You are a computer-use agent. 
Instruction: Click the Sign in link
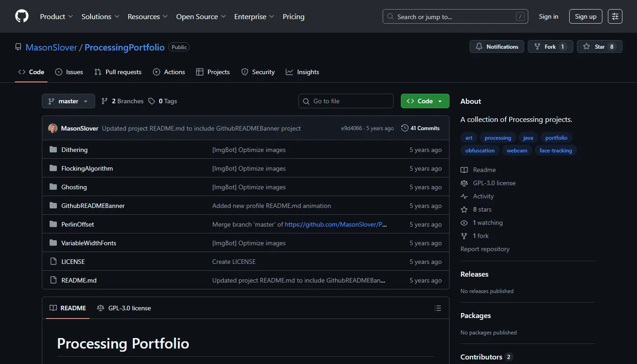coord(548,16)
